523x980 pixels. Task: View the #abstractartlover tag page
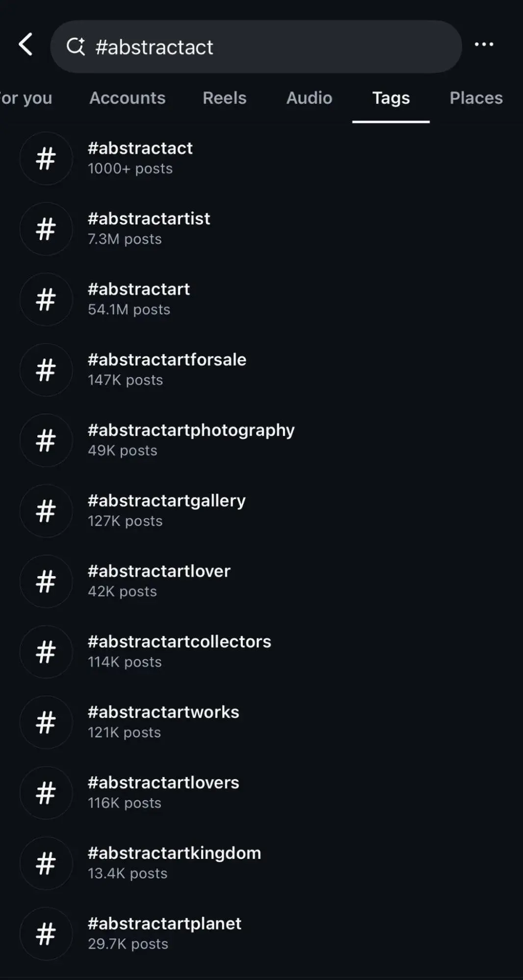159,580
